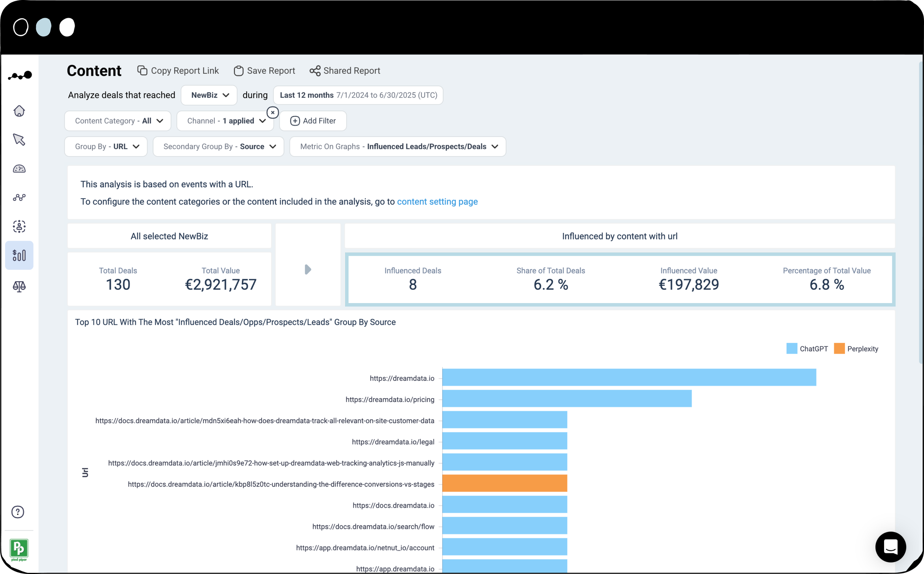Screen dimensions: 924x574
Task: Open the NewBiz stage dropdown
Action: pos(209,95)
